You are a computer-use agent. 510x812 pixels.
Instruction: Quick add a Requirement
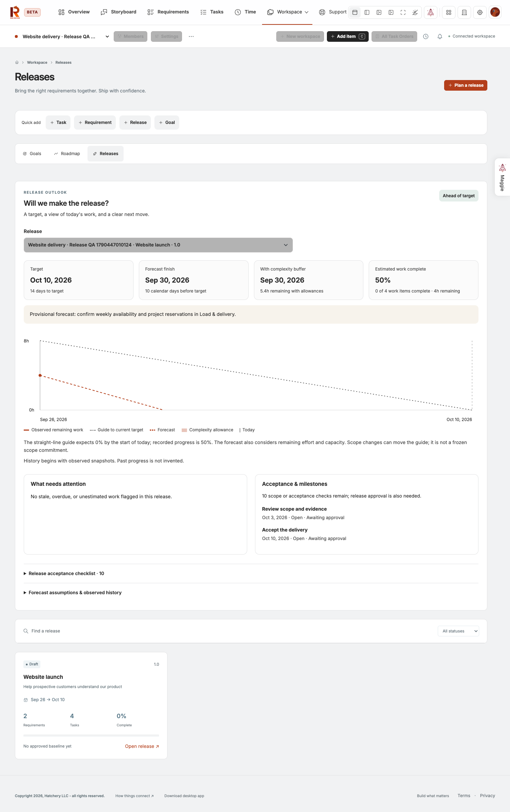tap(95, 123)
